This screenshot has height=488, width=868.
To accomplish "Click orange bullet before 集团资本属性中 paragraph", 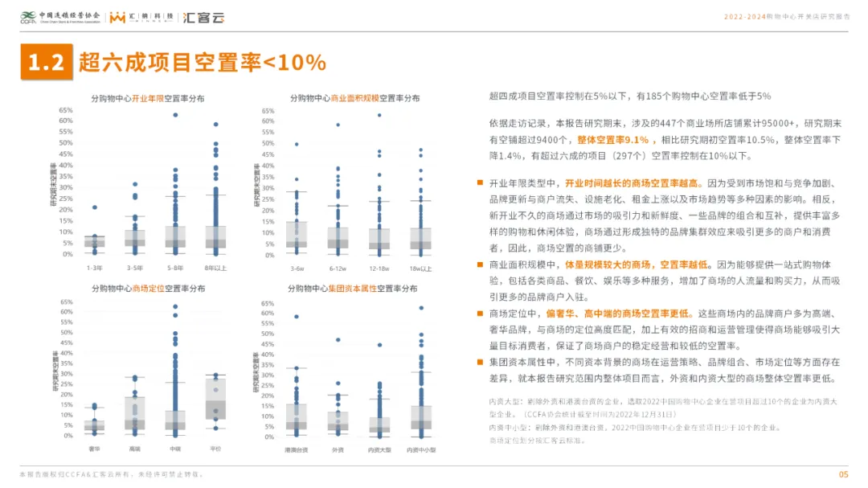I will pos(481,363).
